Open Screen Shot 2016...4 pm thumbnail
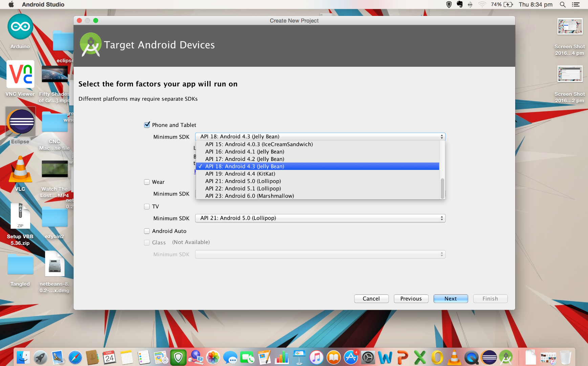Viewport: 588px width, 366px height. pyautogui.click(x=570, y=26)
